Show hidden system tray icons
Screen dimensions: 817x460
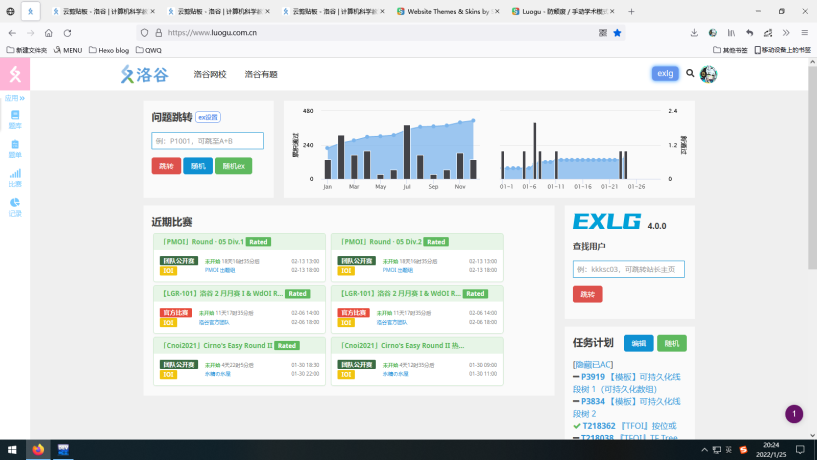(704, 450)
